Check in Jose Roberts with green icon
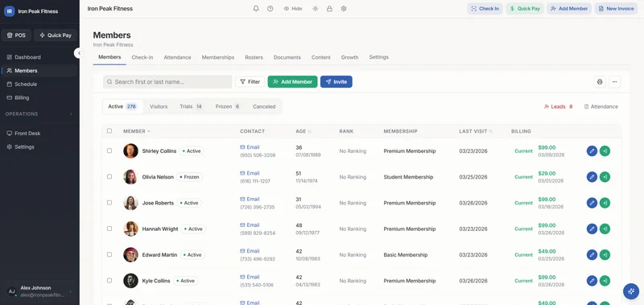 click(605, 203)
